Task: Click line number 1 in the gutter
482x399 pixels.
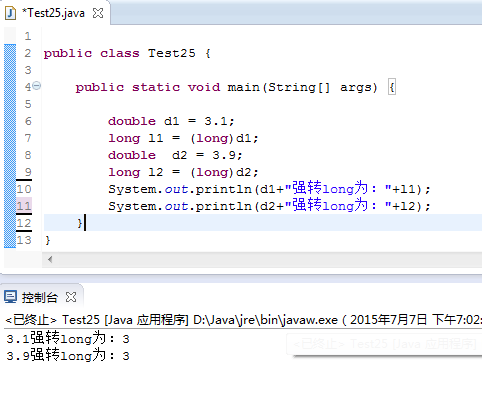Action: click(x=28, y=36)
